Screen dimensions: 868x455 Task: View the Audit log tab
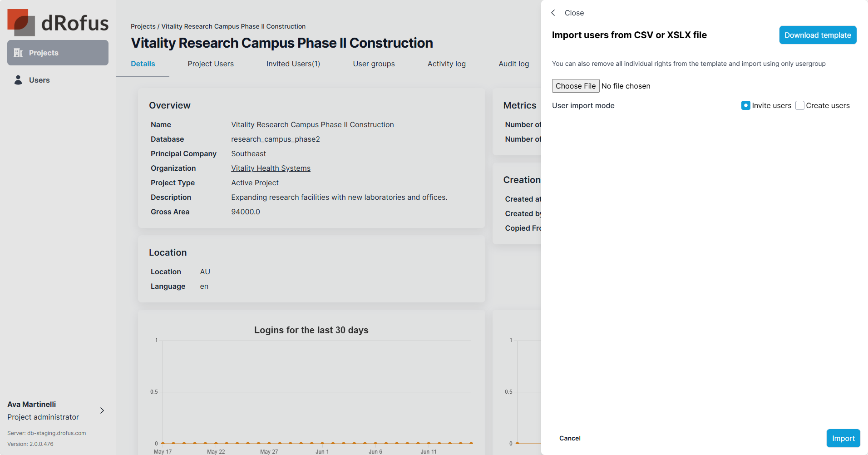(513, 64)
